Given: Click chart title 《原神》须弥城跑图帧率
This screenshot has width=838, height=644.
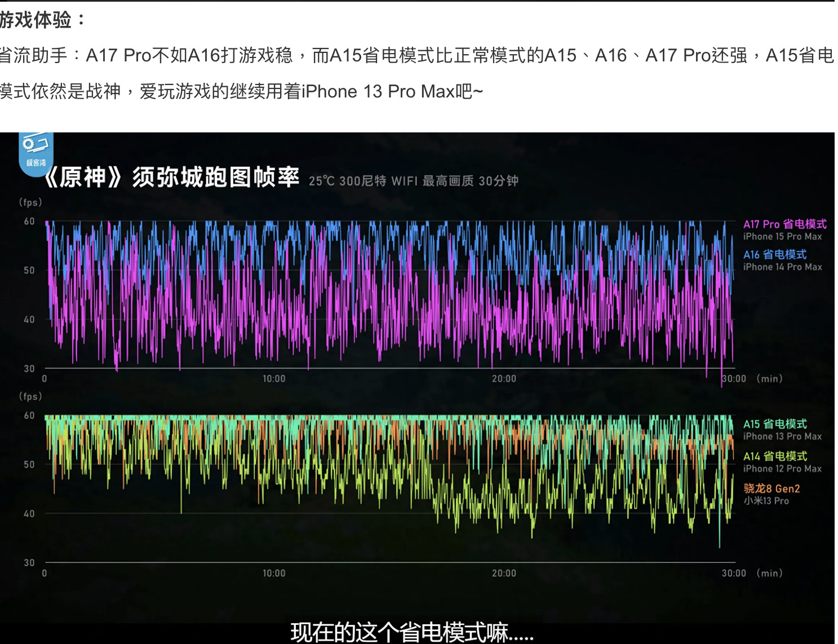Looking at the screenshot, I should (x=171, y=177).
